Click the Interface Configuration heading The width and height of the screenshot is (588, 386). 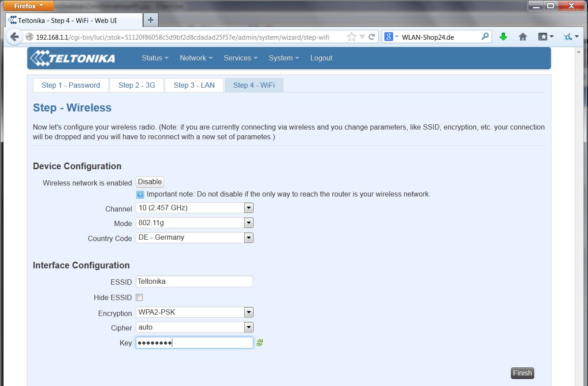[x=81, y=265]
